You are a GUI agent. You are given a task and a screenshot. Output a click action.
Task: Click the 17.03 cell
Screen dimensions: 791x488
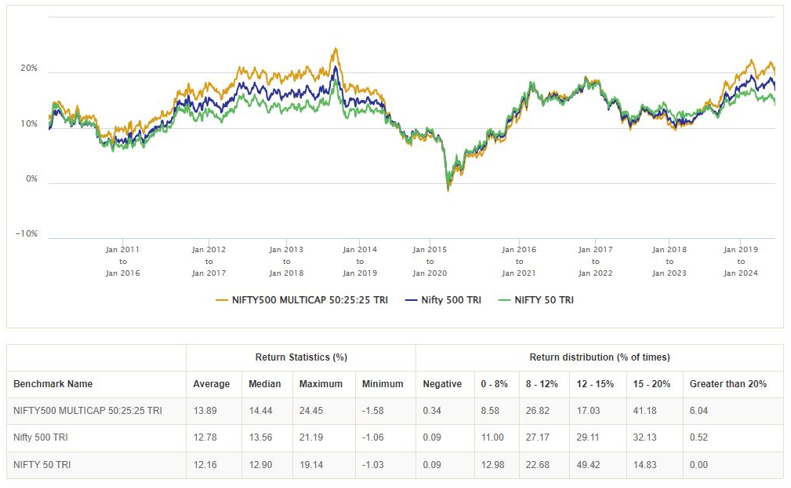tap(588, 411)
